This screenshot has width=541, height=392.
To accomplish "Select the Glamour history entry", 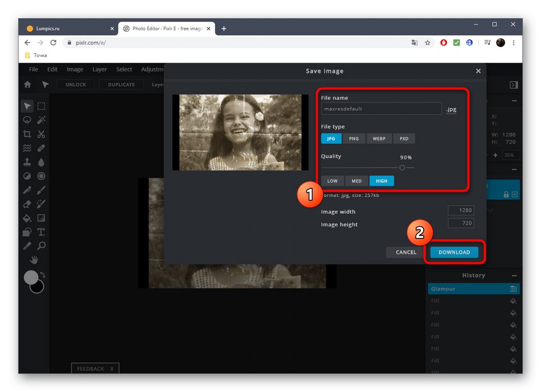I will 474,289.
